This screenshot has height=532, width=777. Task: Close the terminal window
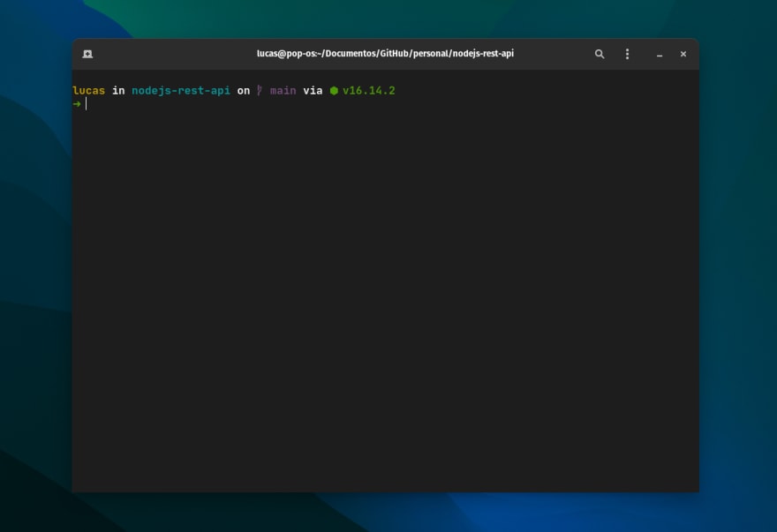pos(683,54)
